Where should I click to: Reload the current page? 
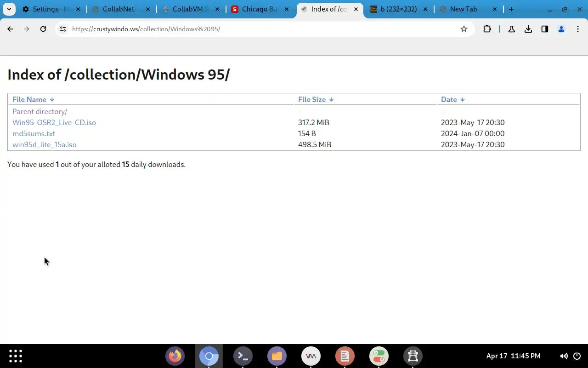tap(43, 29)
